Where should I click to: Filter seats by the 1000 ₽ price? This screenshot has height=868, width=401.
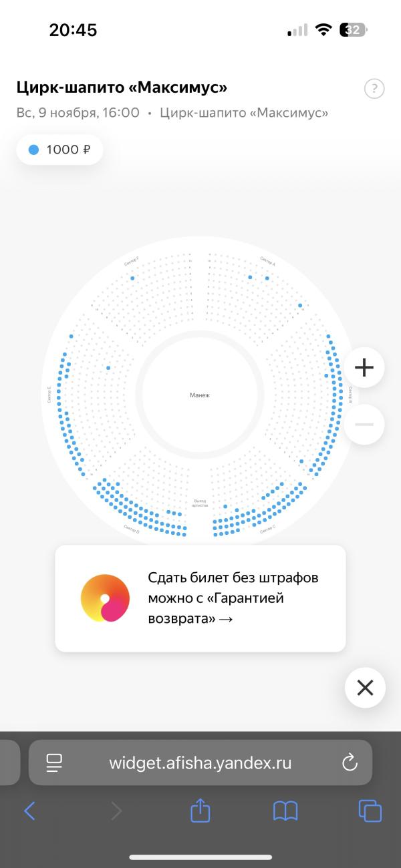[x=60, y=150]
